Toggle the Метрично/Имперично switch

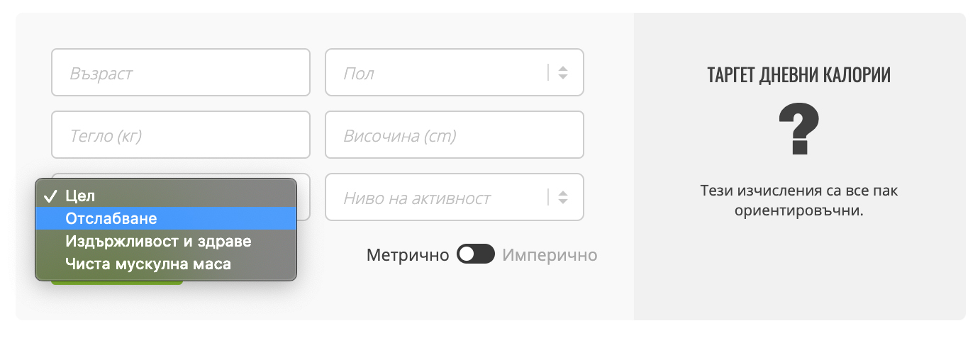coord(475,254)
